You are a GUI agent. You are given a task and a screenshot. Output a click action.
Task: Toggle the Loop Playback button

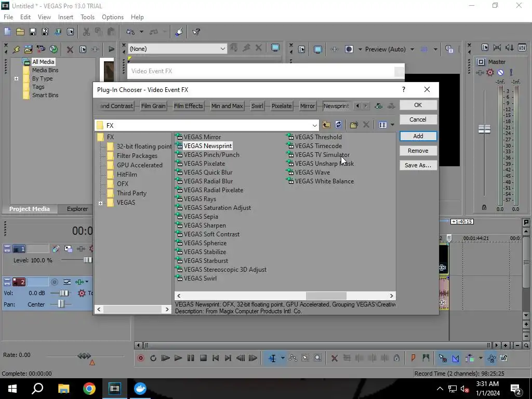(x=153, y=358)
